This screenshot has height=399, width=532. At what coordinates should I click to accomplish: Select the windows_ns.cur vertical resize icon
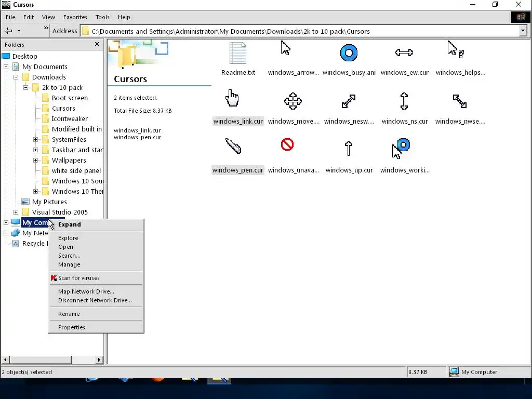tap(404, 101)
